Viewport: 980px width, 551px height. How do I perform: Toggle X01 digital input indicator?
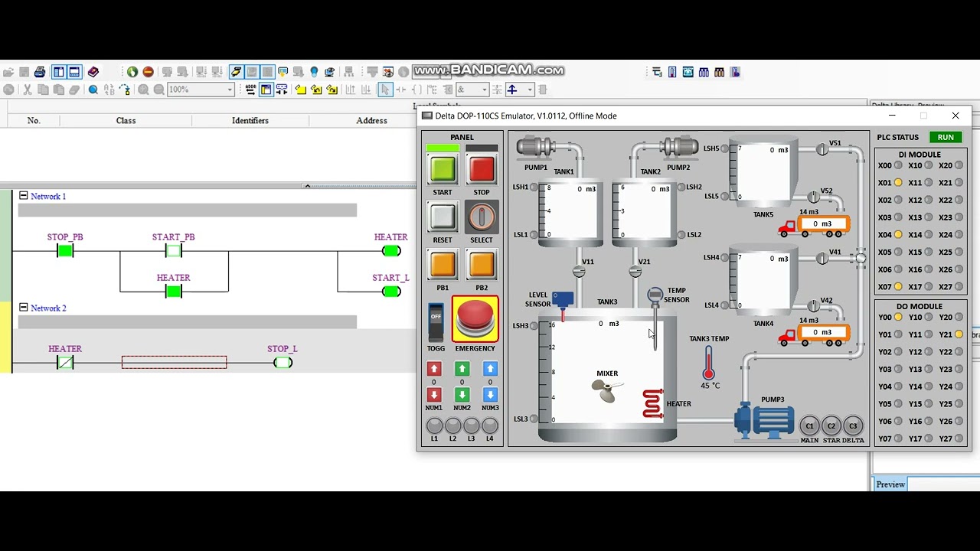pos(898,183)
